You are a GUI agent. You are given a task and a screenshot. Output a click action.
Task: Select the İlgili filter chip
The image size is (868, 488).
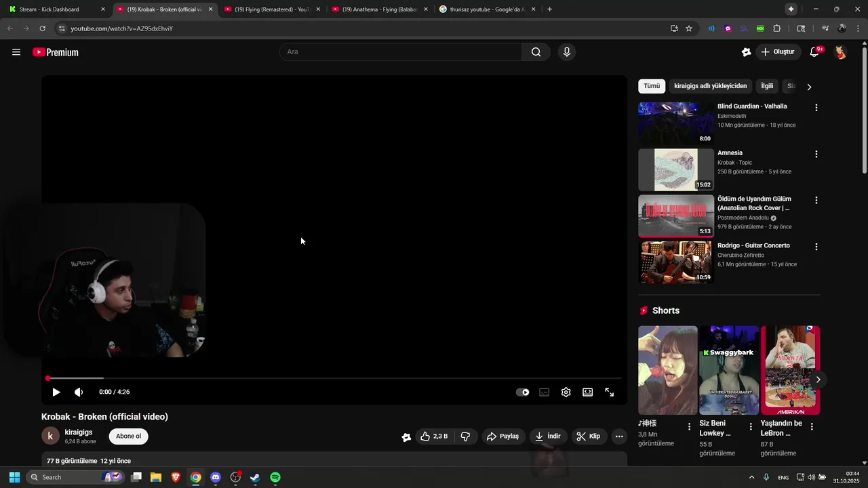tap(767, 86)
